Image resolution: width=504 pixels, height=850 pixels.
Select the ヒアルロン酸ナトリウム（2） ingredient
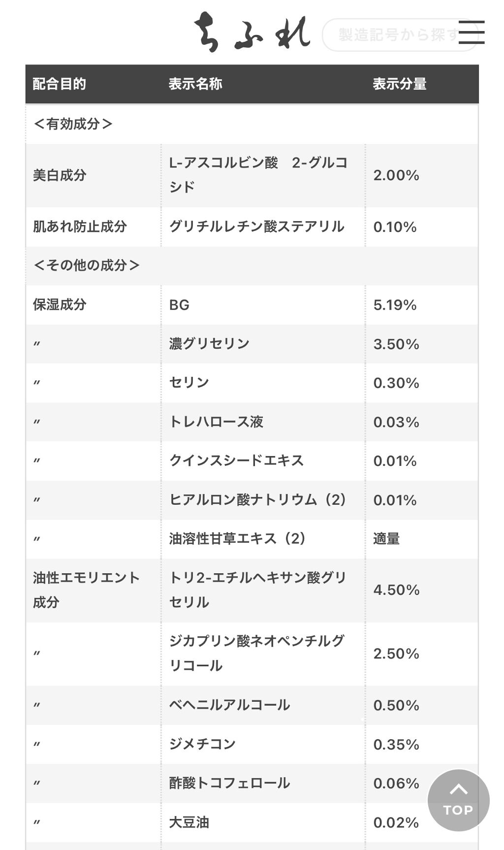tap(258, 500)
